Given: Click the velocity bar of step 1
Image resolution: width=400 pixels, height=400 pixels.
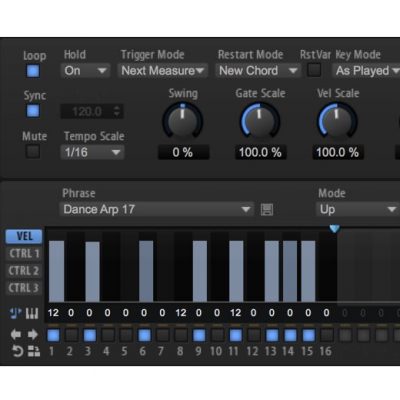Looking at the screenshot, I should tap(56, 271).
